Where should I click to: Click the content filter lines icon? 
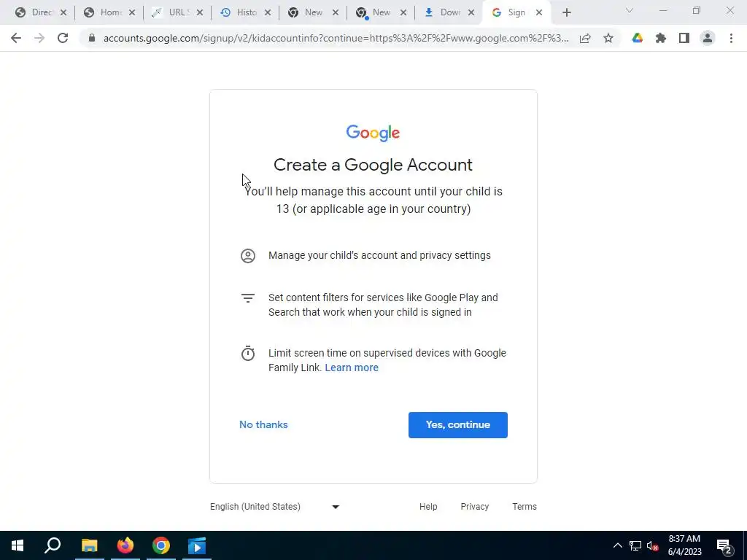248,298
